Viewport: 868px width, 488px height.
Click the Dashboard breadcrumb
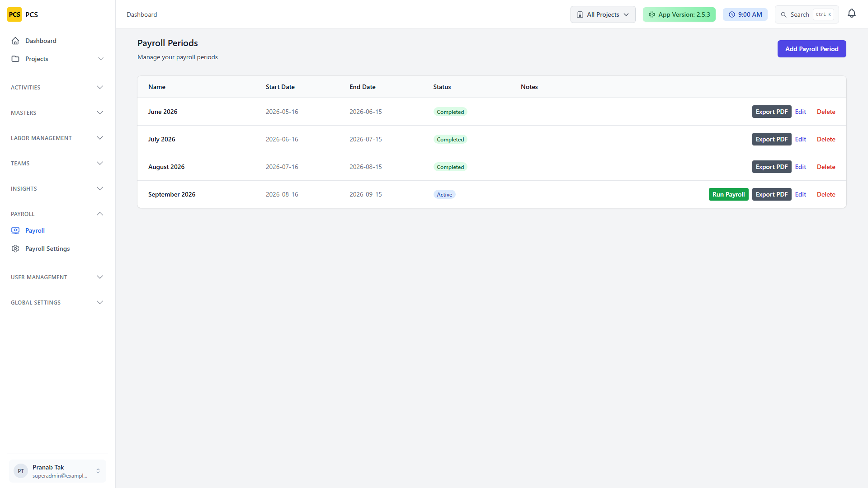click(142, 14)
